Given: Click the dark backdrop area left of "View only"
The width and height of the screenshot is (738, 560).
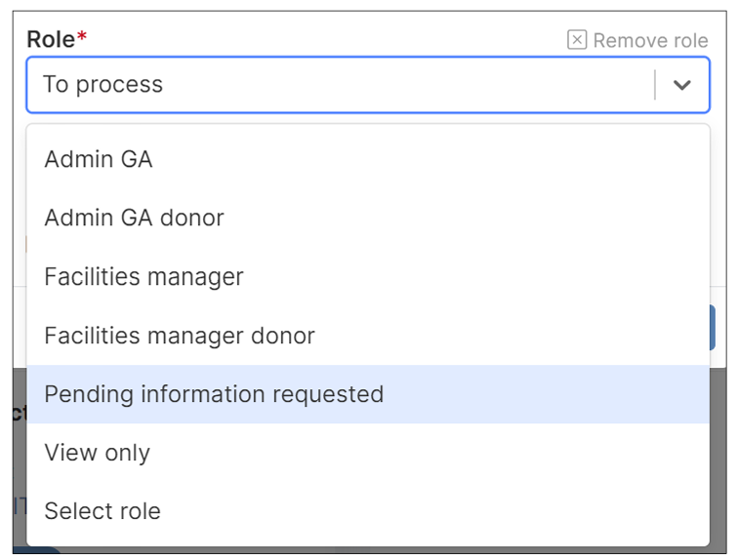Looking at the screenshot, I should click(x=19, y=453).
